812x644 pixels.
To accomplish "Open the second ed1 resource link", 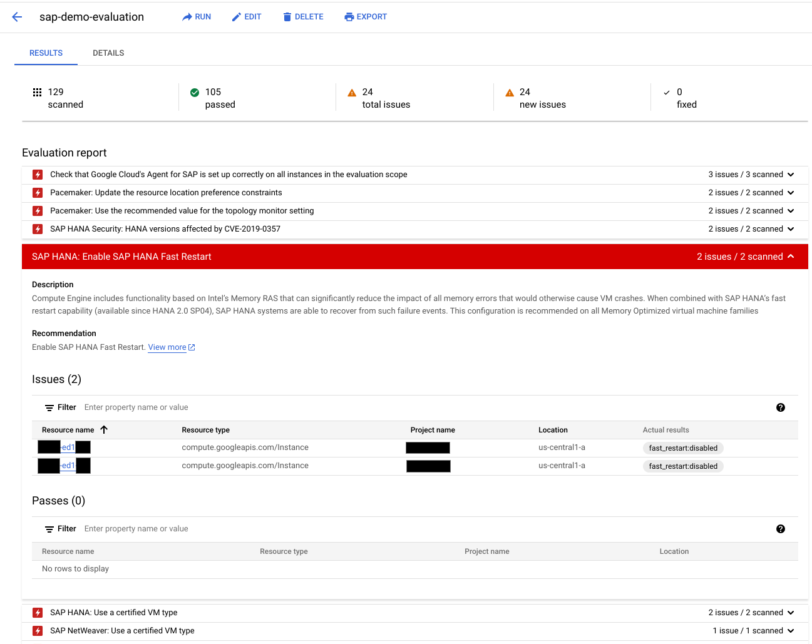I will pyautogui.click(x=68, y=466).
